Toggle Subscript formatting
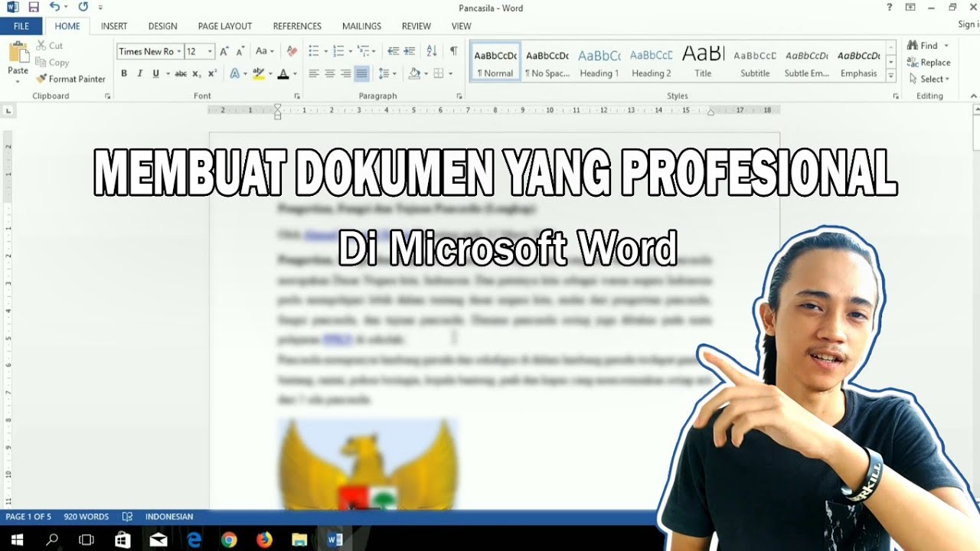 coord(197,73)
